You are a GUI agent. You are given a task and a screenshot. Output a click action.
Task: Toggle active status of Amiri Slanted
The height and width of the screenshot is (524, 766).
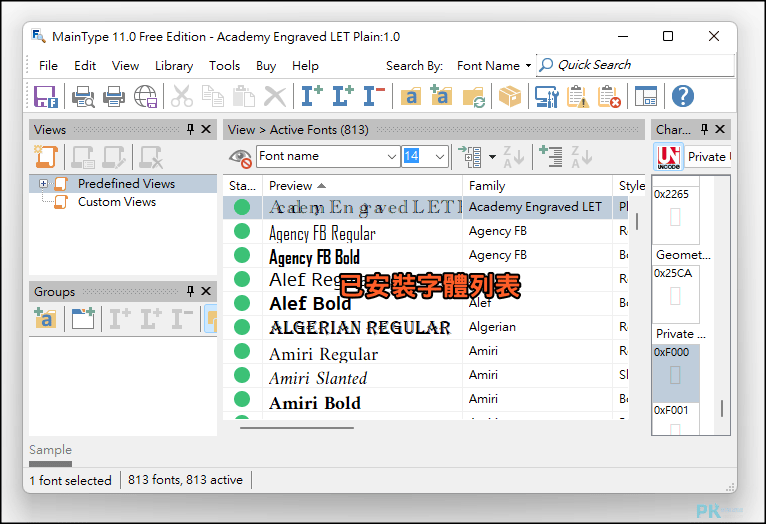(x=242, y=375)
